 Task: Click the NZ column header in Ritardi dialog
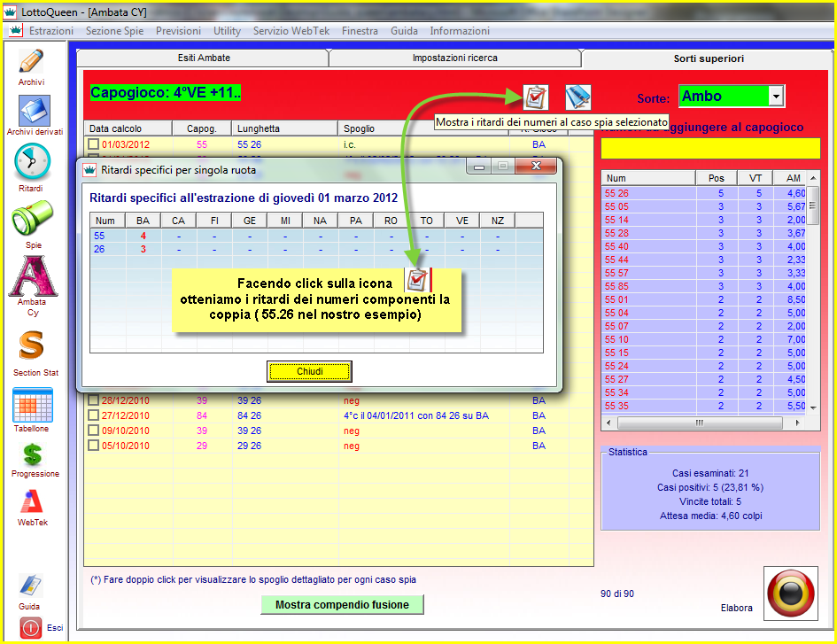coord(498,221)
